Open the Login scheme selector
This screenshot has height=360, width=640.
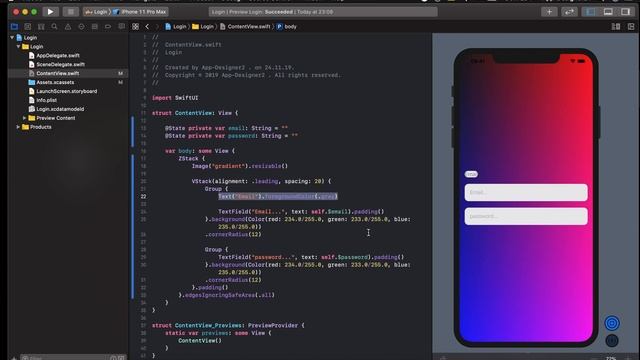(x=96, y=12)
